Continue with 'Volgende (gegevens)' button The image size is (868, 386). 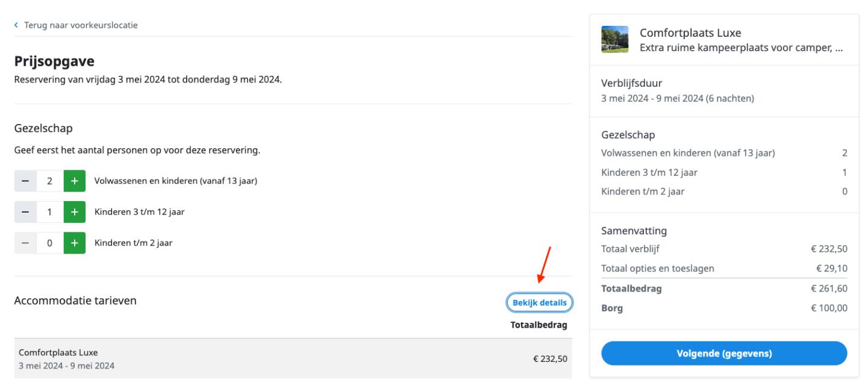[724, 353]
